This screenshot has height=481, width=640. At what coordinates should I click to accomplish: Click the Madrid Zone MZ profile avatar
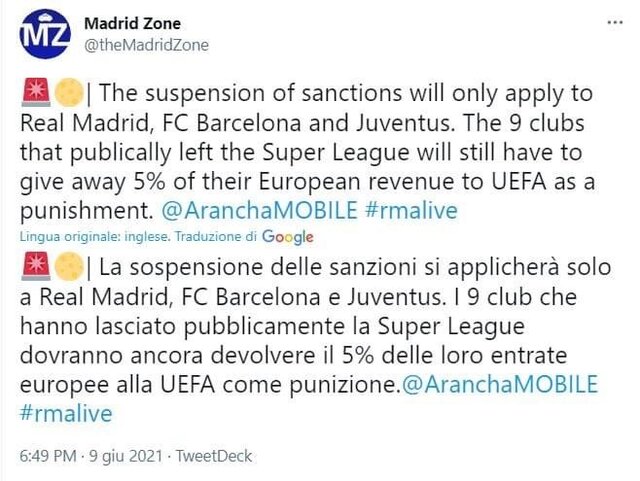coord(45,36)
